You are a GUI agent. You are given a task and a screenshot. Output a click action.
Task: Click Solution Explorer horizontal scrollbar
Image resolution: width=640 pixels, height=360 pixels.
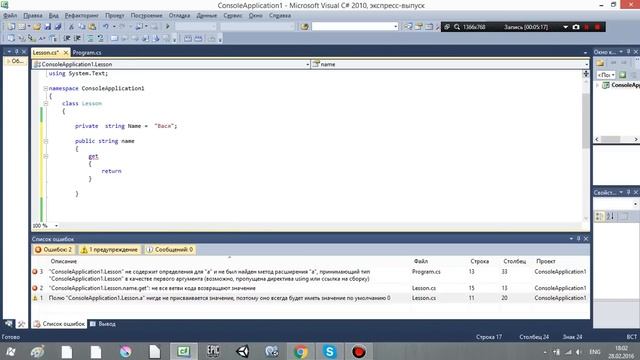(616, 139)
